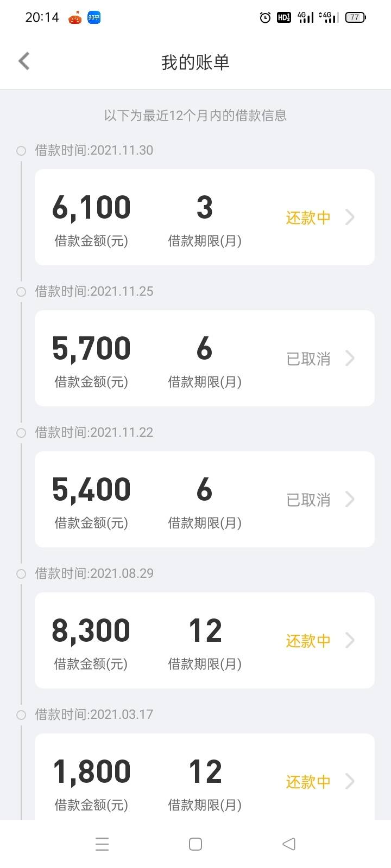Tap 还款中 status on 6,100 loan

(x=308, y=218)
